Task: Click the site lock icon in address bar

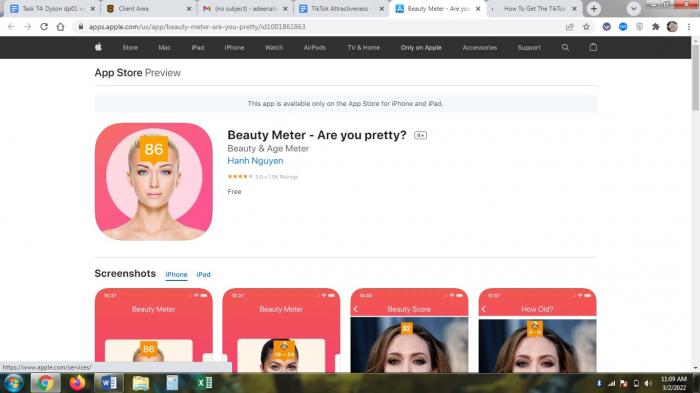Action: coord(81,27)
